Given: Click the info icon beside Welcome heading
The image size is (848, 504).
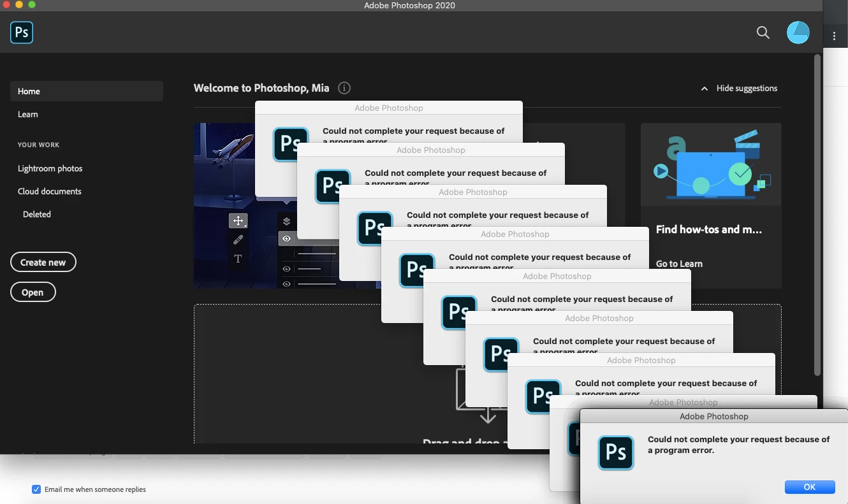Looking at the screenshot, I should click(344, 88).
